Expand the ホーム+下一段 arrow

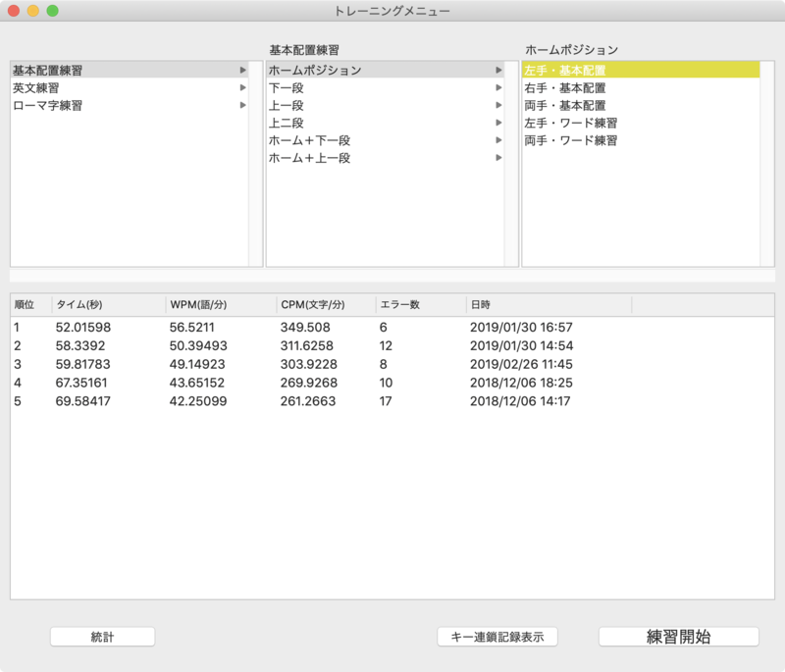pos(498,140)
